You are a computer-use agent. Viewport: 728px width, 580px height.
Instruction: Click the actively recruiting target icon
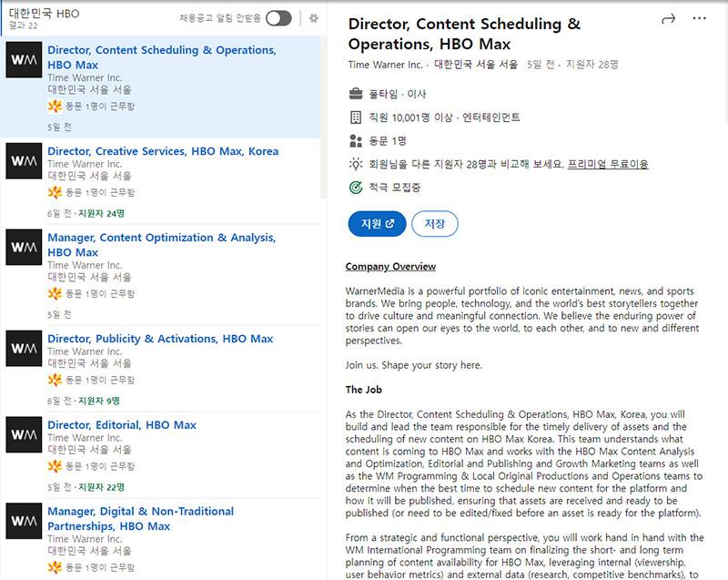click(x=356, y=188)
